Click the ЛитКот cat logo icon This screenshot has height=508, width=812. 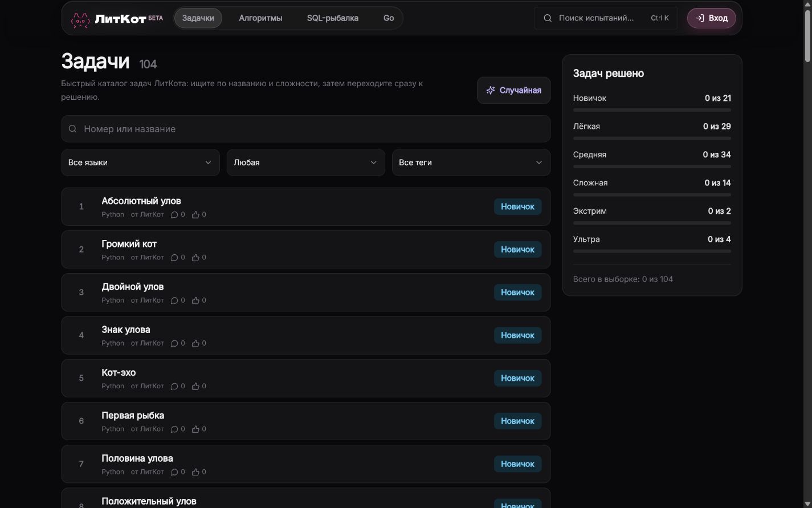tap(80, 20)
